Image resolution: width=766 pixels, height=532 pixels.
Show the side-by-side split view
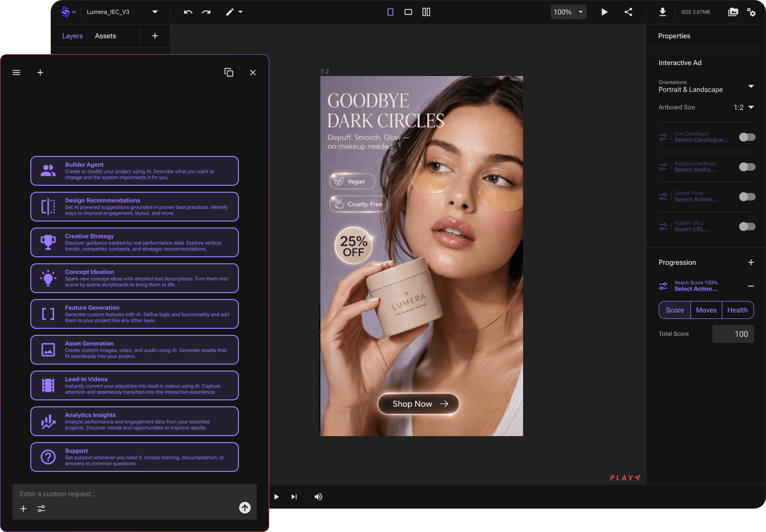coord(426,12)
